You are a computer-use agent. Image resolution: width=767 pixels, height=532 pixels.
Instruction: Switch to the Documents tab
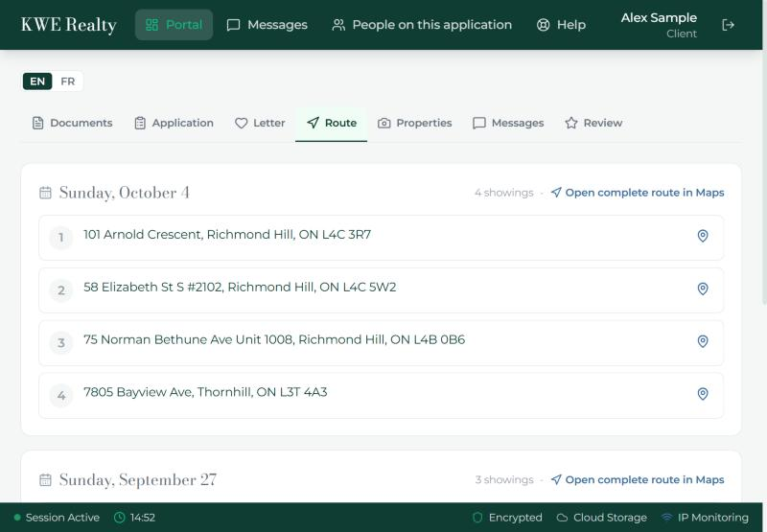73,124
